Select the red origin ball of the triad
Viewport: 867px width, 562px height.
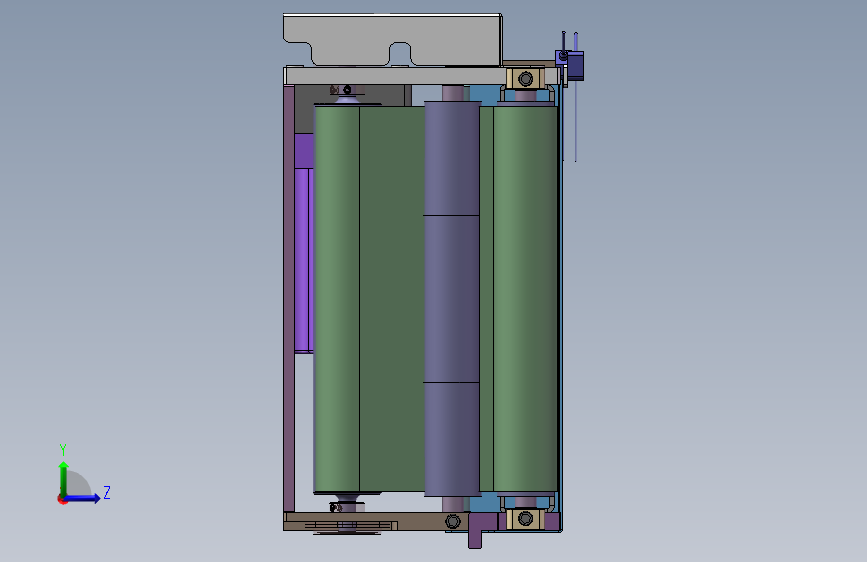pos(62,499)
